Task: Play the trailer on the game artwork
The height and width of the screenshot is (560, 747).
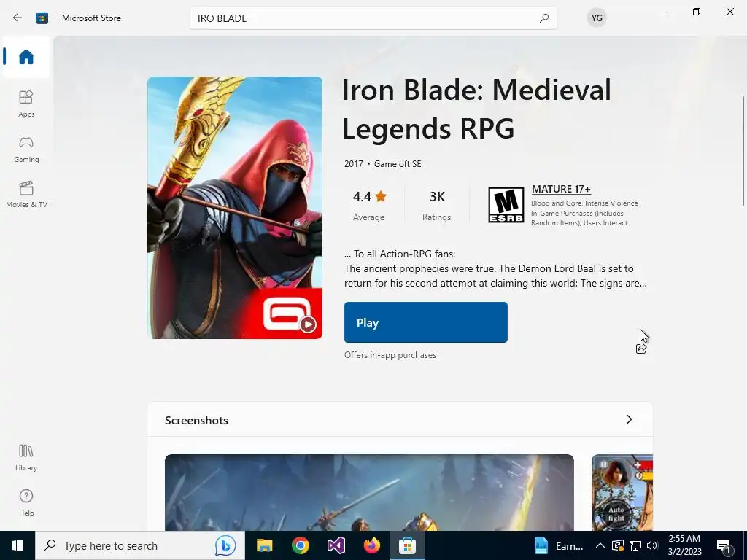Action: [x=308, y=324]
